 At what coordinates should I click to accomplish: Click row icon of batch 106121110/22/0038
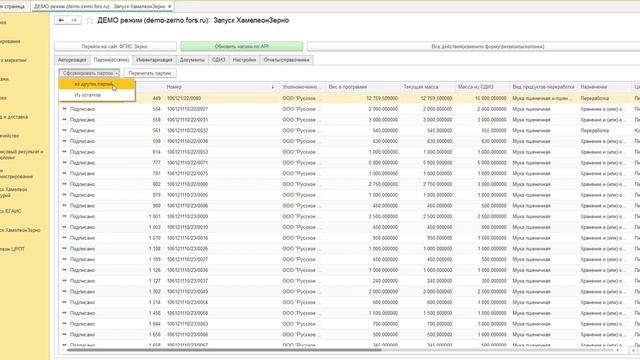64,141
